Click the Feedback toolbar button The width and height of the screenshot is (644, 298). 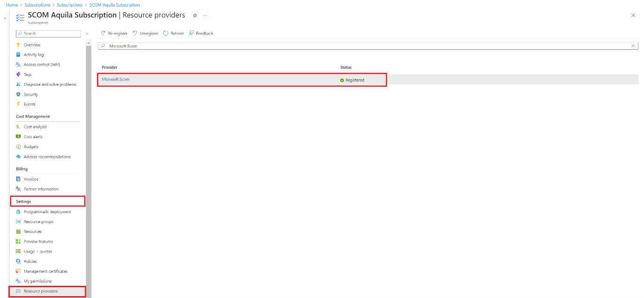tap(201, 33)
